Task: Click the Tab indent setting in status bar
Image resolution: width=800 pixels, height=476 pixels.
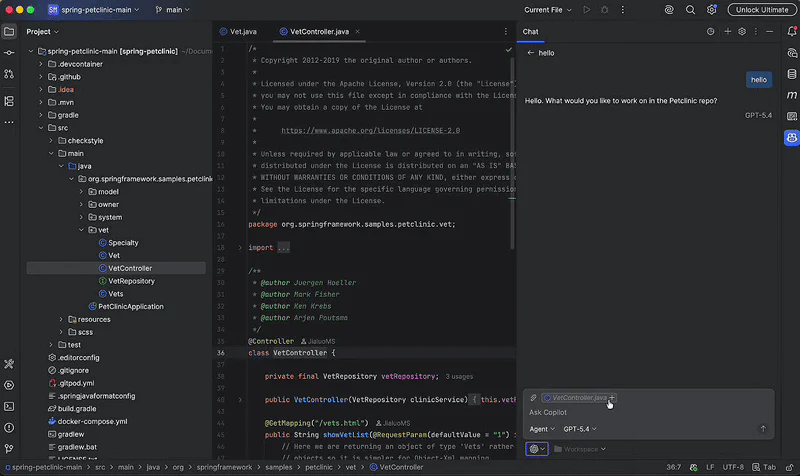Action: tap(764, 467)
